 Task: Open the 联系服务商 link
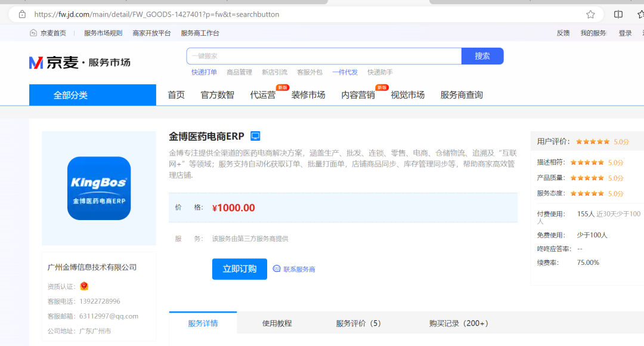pyautogui.click(x=299, y=269)
